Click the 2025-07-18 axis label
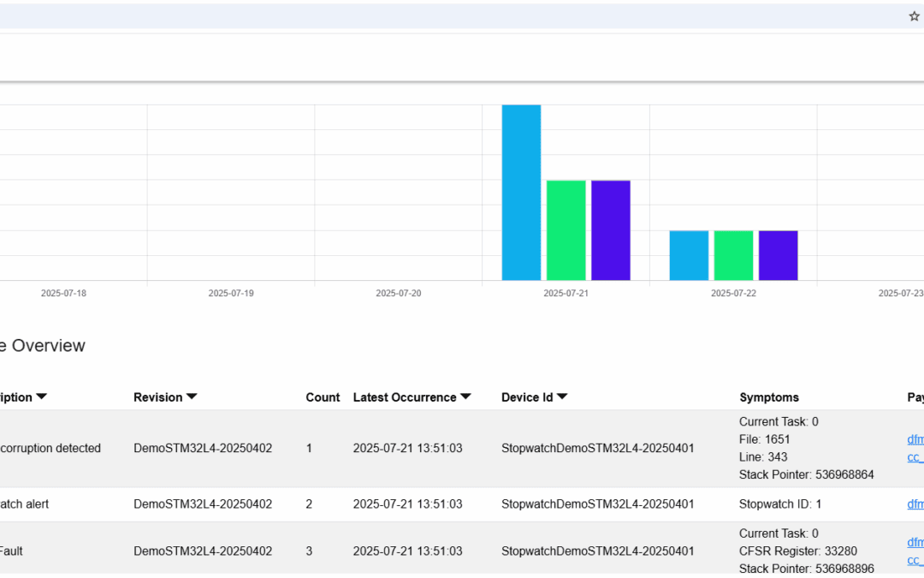Screen dimensions: 924x578 63,293
